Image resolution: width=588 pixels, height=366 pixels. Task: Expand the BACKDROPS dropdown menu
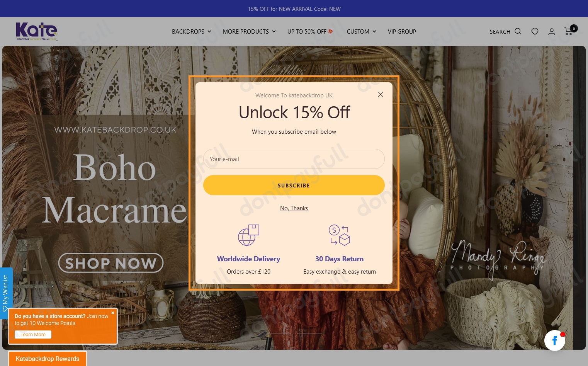(x=192, y=32)
